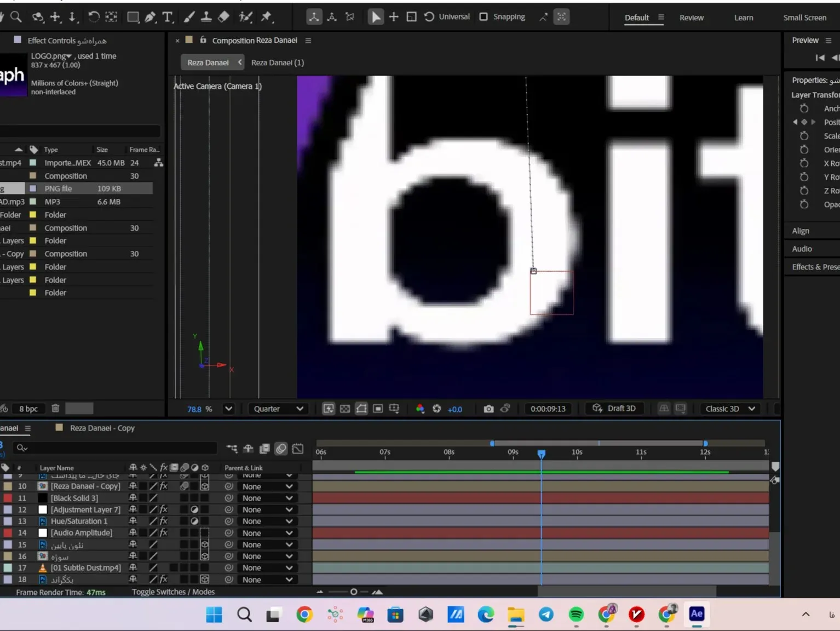The height and width of the screenshot is (631, 840).
Task: Click the timeline layer search field
Action: [116, 448]
